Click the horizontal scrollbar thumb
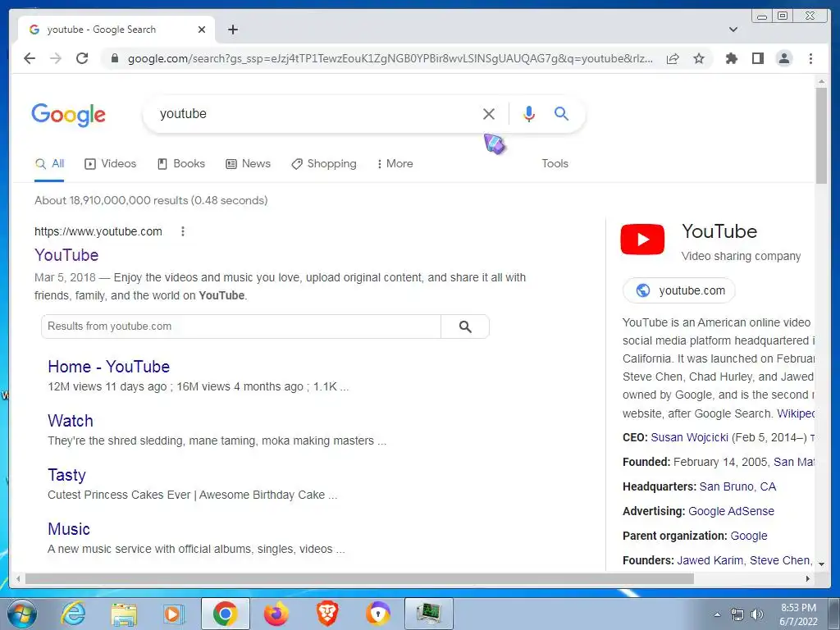The width and height of the screenshot is (840, 630). pyautogui.click(x=359, y=578)
